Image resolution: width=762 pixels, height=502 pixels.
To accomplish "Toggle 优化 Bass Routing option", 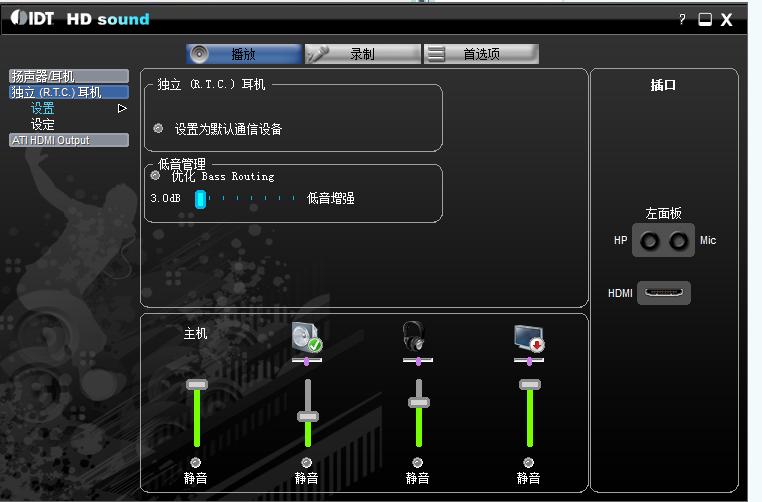I will pyautogui.click(x=155, y=175).
